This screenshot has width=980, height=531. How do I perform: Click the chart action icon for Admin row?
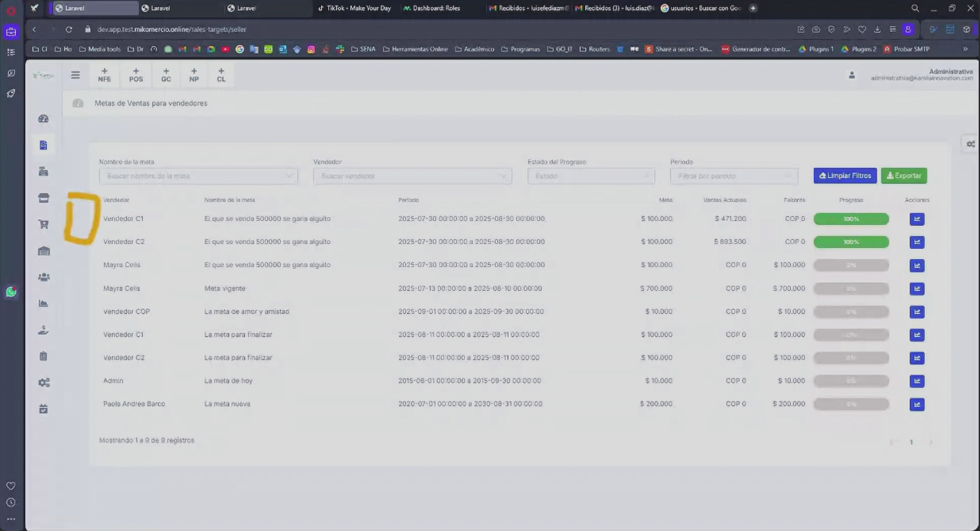coord(916,381)
